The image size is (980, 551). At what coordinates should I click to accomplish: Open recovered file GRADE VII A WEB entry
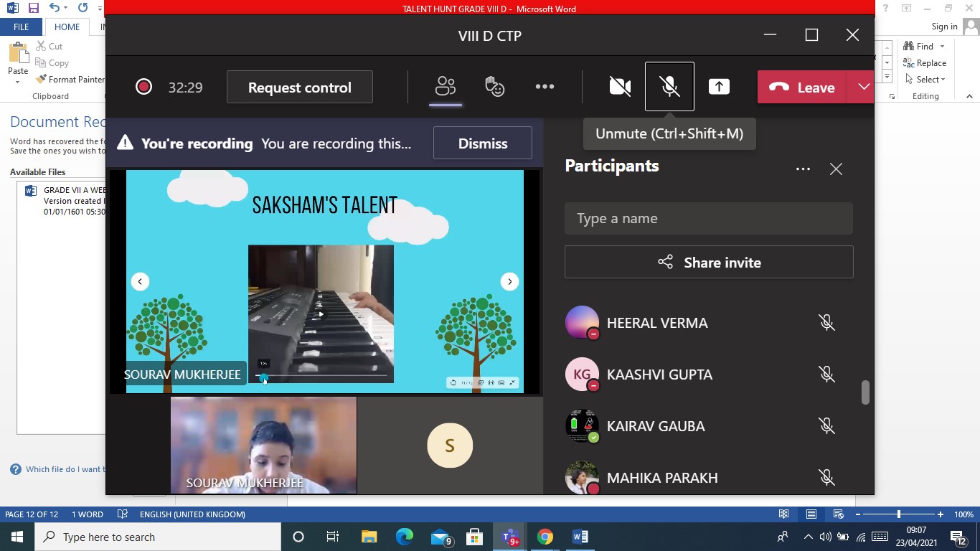point(65,201)
